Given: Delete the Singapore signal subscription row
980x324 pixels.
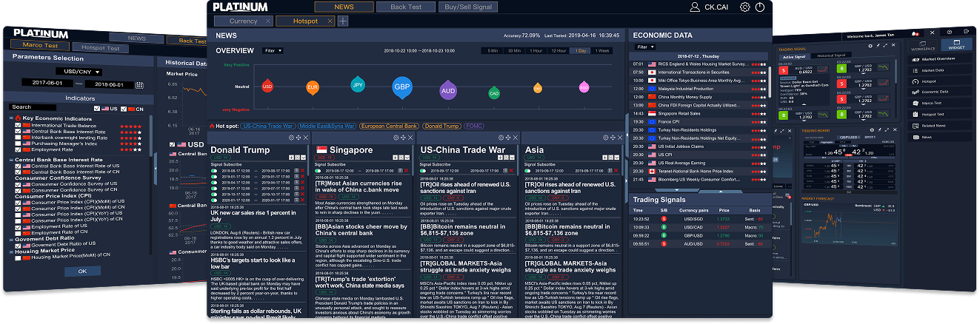Looking at the screenshot, I should (406, 171).
